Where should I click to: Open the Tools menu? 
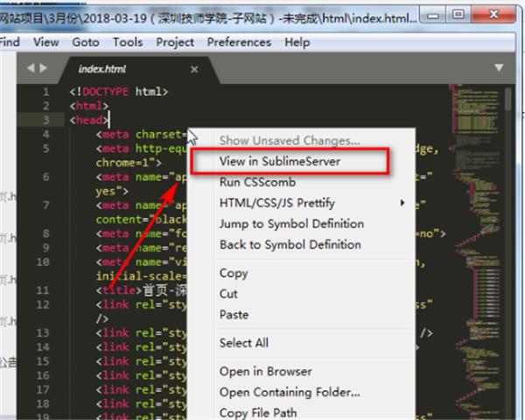click(128, 42)
